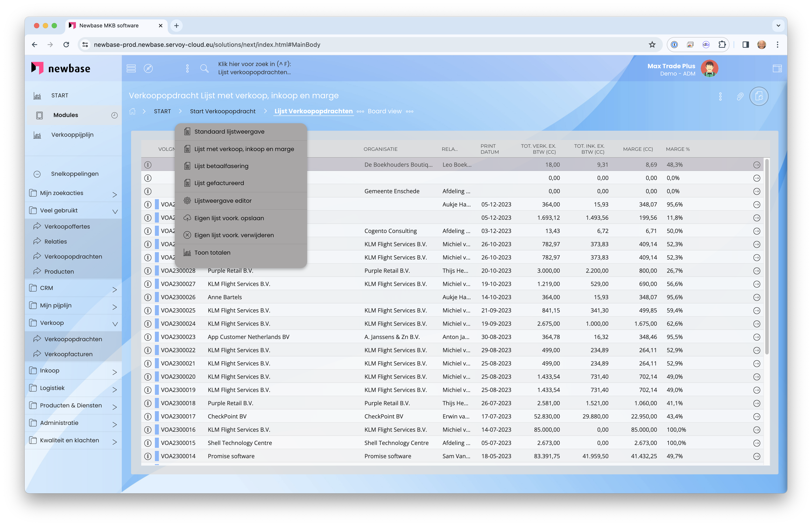Expand the Logistiek folder

(x=115, y=389)
